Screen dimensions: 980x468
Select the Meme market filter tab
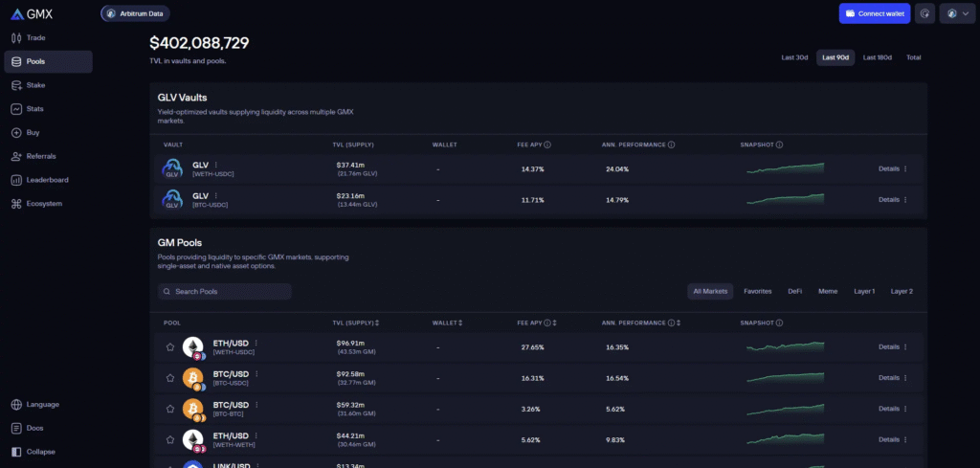(828, 291)
